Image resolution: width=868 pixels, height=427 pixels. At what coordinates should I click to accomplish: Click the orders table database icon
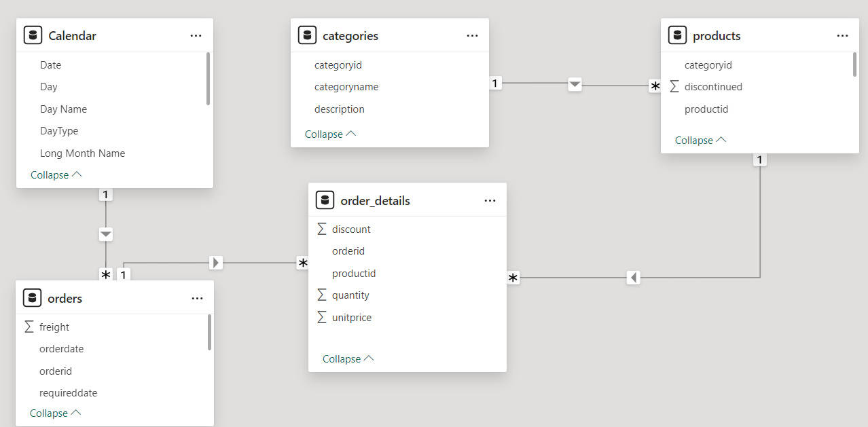click(33, 298)
